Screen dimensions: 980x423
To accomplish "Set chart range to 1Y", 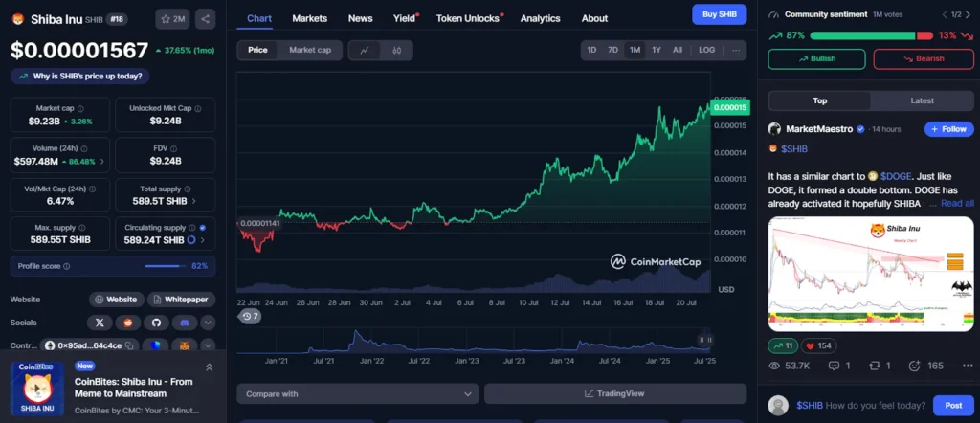I will [x=657, y=50].
